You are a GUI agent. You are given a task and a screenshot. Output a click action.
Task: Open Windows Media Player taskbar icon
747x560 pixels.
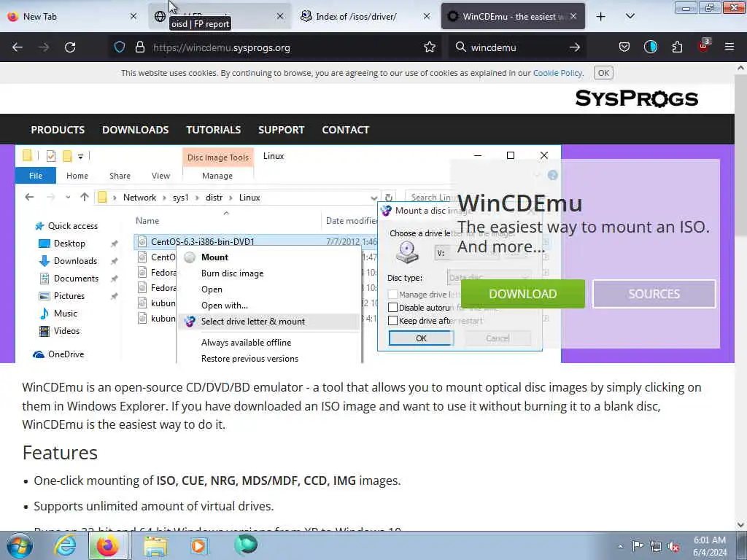point(198,546)
